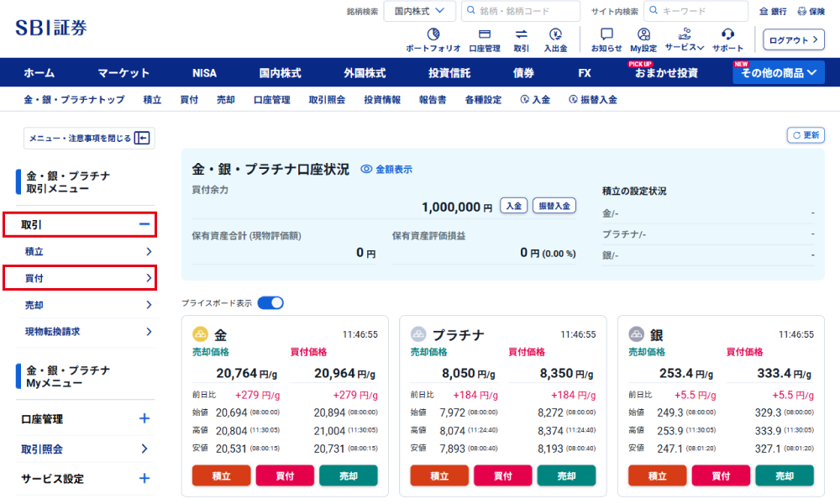Close menu with メニュー・注意事項を閉じる button
Screen dimensions: 840x504
click(89, 139)
